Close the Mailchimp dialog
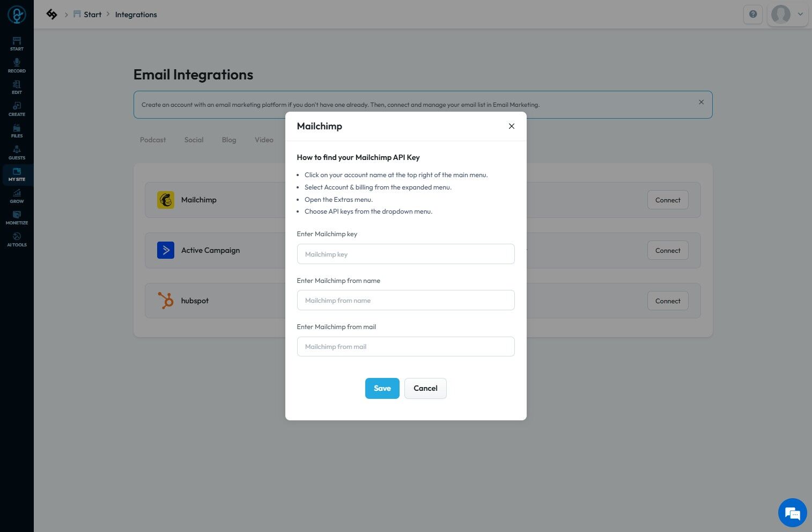The image size is (812, 532). (x=511, y=126)
